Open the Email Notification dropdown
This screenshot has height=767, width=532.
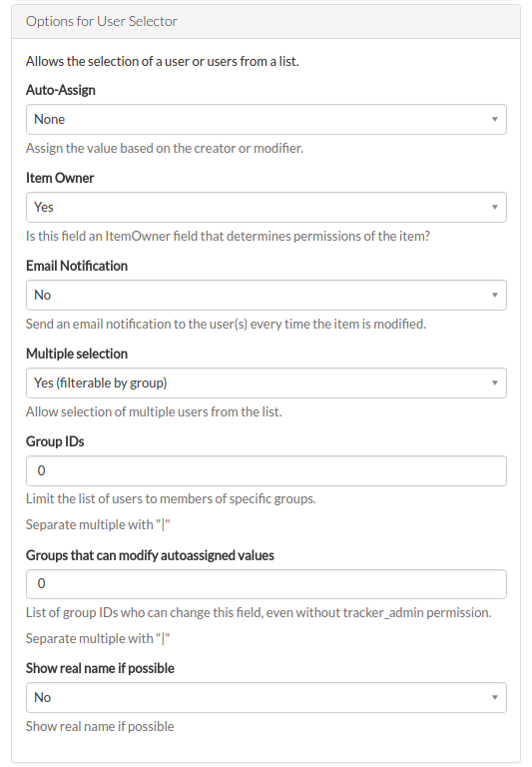coord(266,295)
